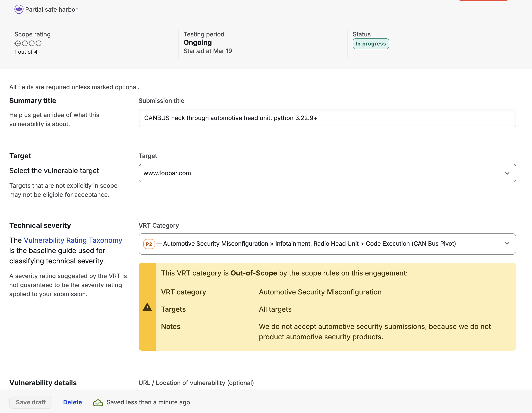The width and height of the screenshot is (532, 413).
Task: Click the notes text about automotive submissions
Action: pyautogui.click(x=375, y=332)
